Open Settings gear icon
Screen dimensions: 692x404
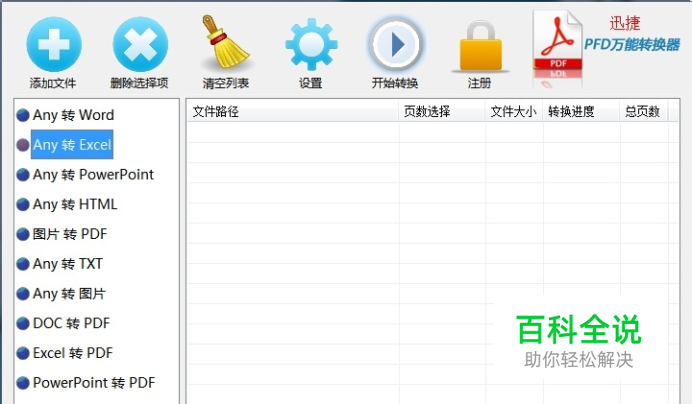pos(311,44)
